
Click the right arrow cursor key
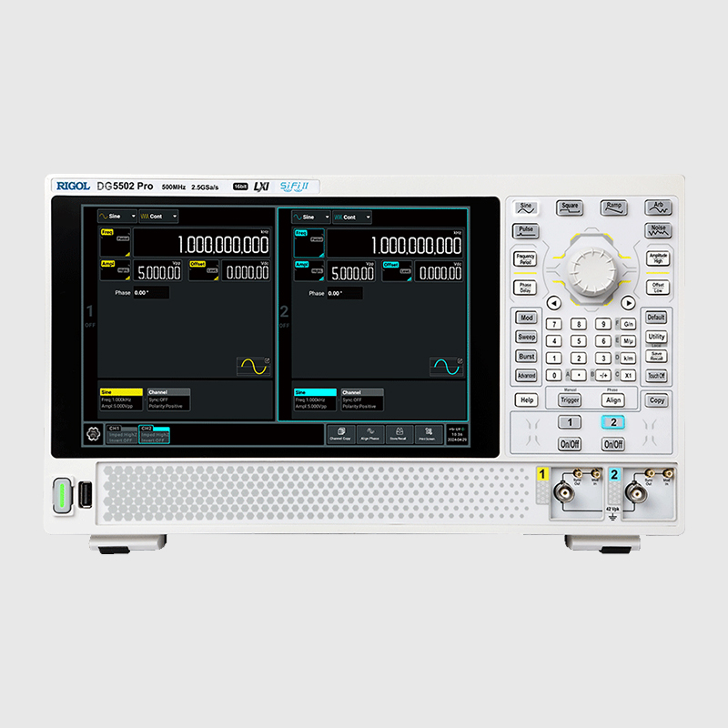pos(628,303)
